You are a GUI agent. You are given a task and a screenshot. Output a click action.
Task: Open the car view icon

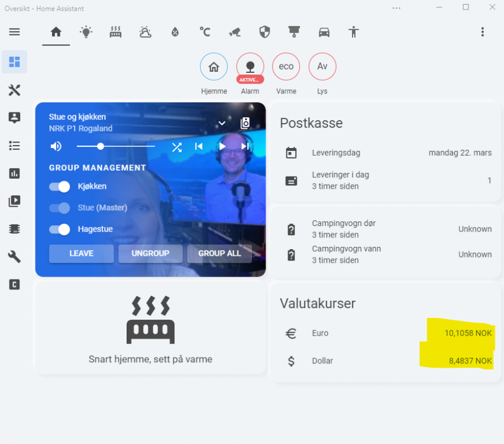coord(324,32)
